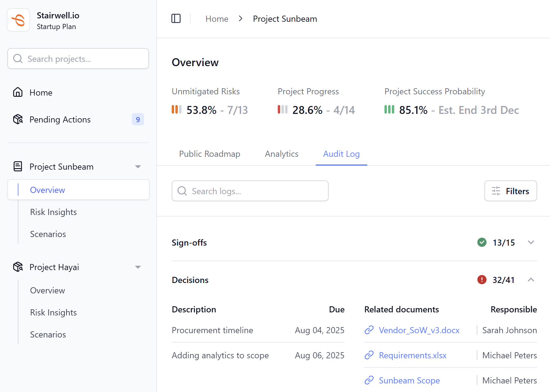Screen dimensions: 550x392
Task: Open Pending Actions from the sidebar
Action: click(60, 119)
